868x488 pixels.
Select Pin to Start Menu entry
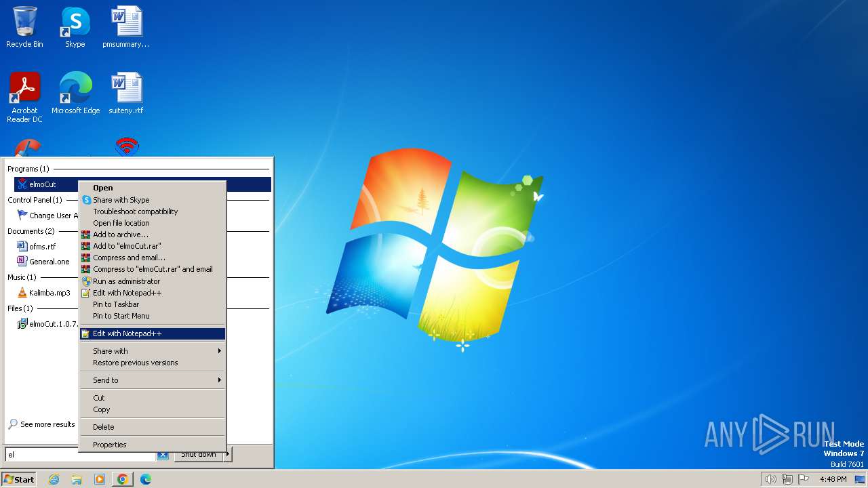tap(152, 316)
